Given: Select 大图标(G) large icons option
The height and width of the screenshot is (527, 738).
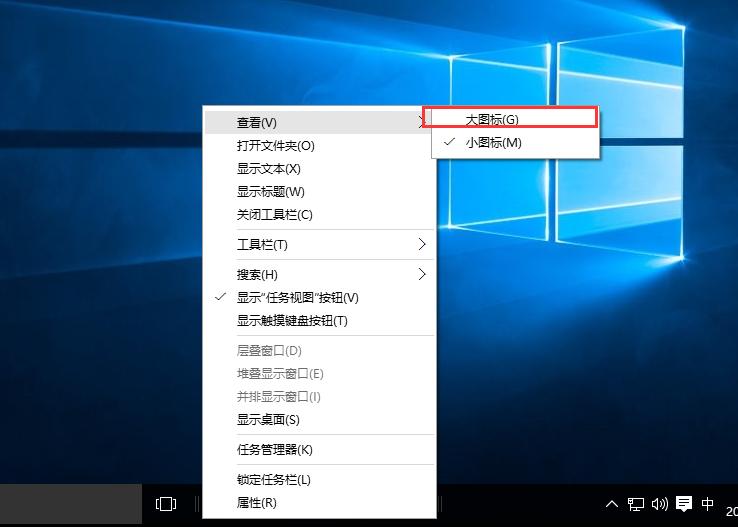Looking at the screenshot, I should [x=515, y=120].
